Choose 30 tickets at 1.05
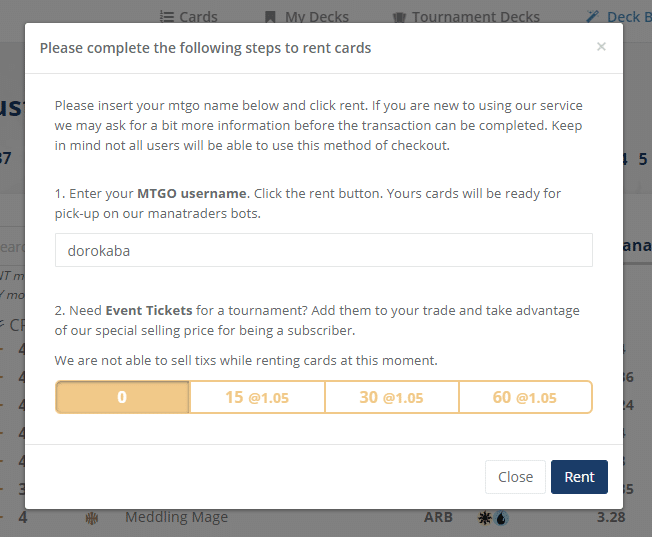This screenshot has height=537, width=652. pyautogui.click(x=391, y=397)
